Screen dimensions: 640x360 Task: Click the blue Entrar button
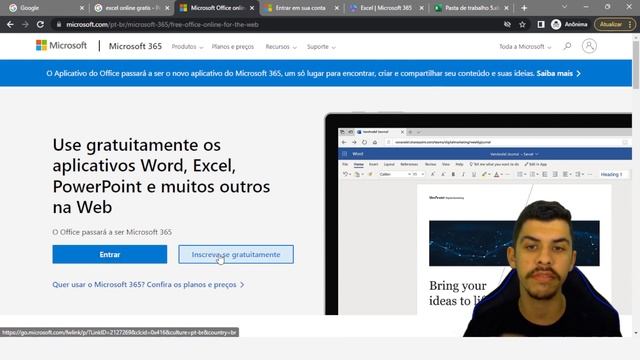110,254
